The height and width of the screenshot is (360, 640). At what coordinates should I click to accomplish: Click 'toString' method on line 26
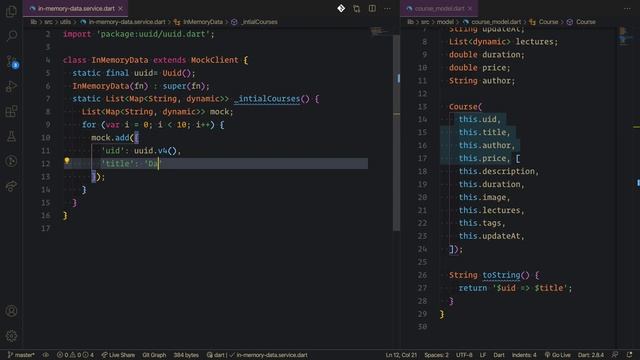pos(501,276)
